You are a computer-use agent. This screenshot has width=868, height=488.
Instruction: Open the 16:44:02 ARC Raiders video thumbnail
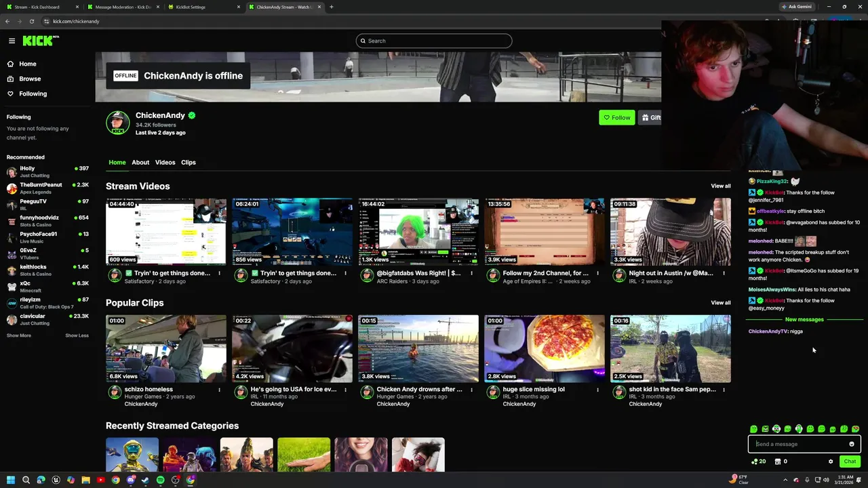pos(418,232)
